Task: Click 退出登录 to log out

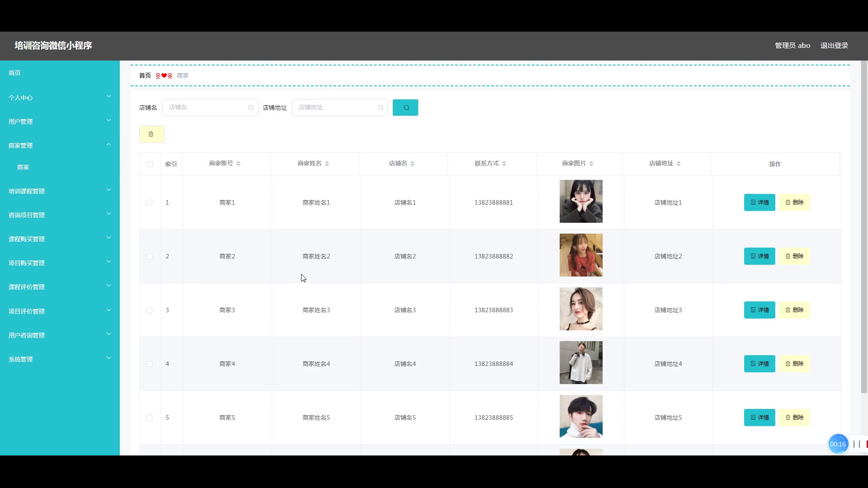Action: pyautogui.click(x=834, y=46)
